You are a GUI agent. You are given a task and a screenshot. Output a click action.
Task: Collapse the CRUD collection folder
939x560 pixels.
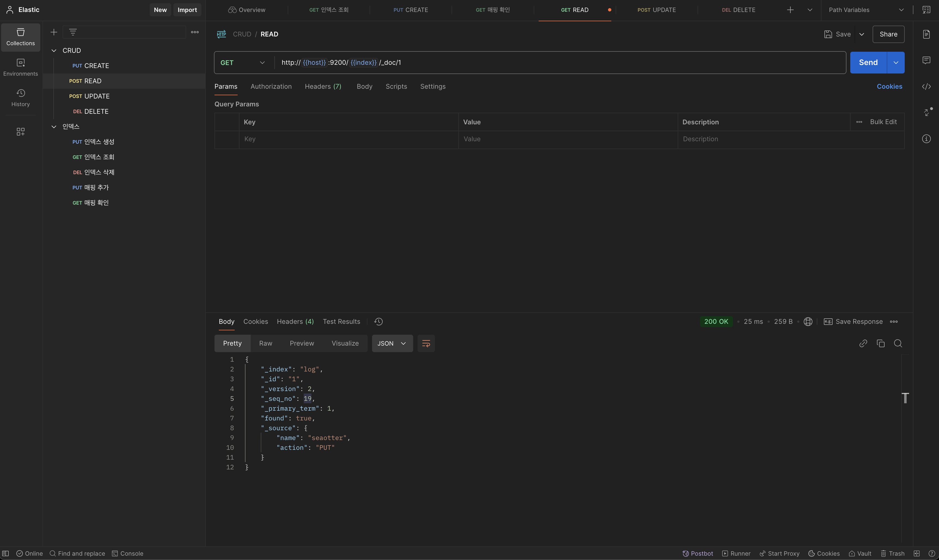coord(54,51)
